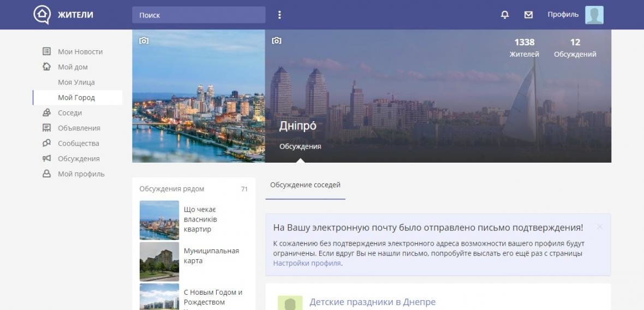Switch to Обсуждение соседей tab
This screenshot has width=644, height=310.
click(305, 185)
